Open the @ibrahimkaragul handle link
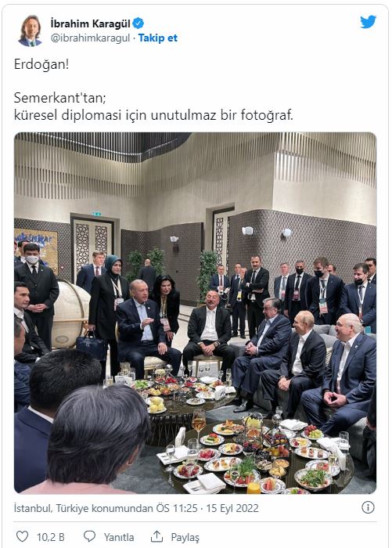The width and height of the screenshot is (392, 548). coord(90,38)
